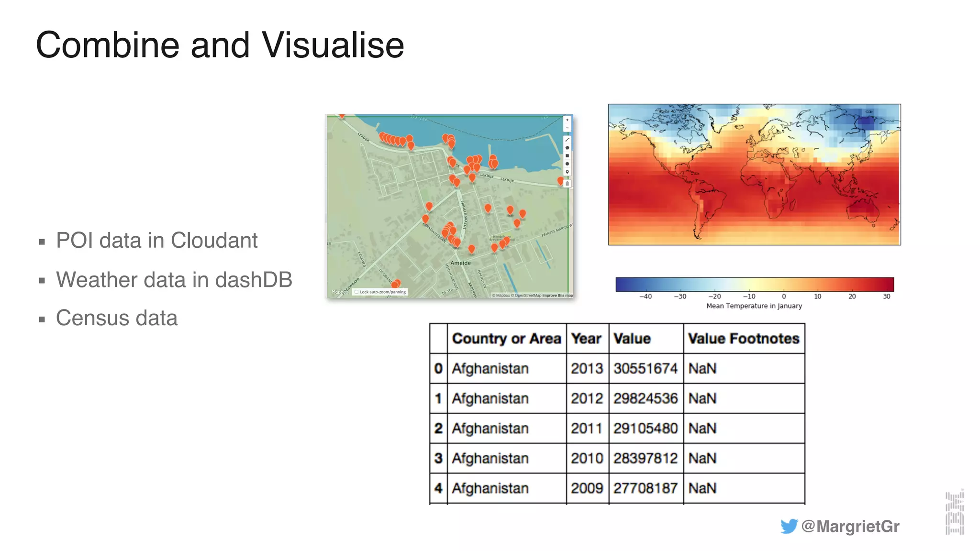Enable the Lock auto-zoom/panning checkbox
The image size is (980, 551).
pos(356,292)
